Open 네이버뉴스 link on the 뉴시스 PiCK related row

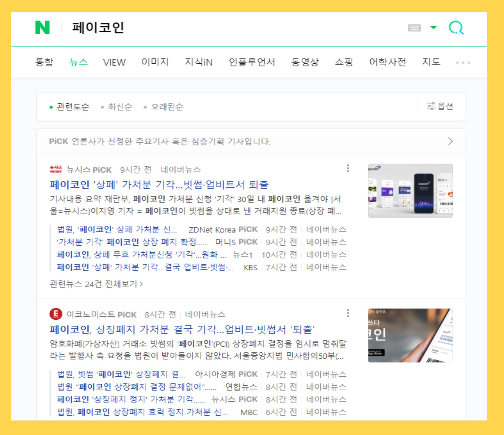click(326, 399)
